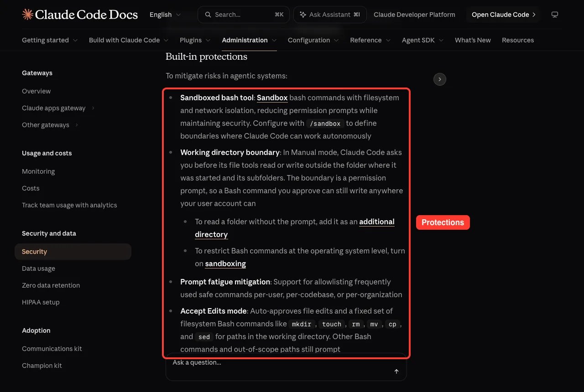Select Security in the sidebar
Viewport: 584px width, 392px height.
click(73, 252)
